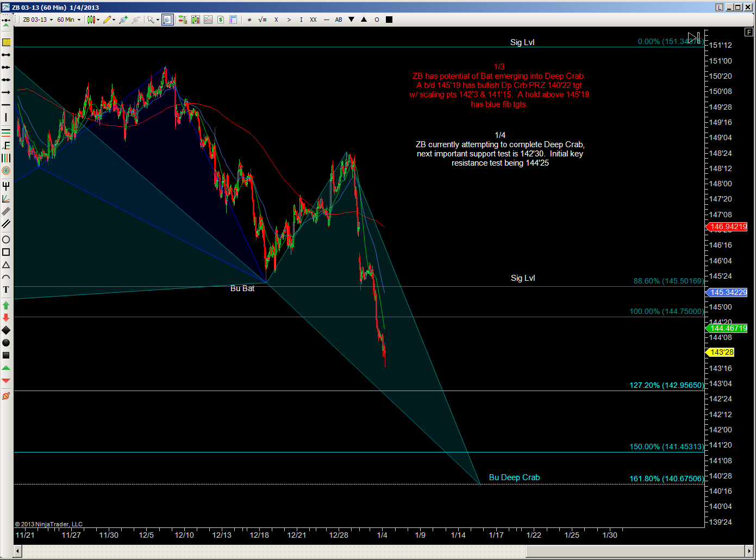Select the yellow Ruler drawing tool
756x560 pixels.
coord(6,42)
